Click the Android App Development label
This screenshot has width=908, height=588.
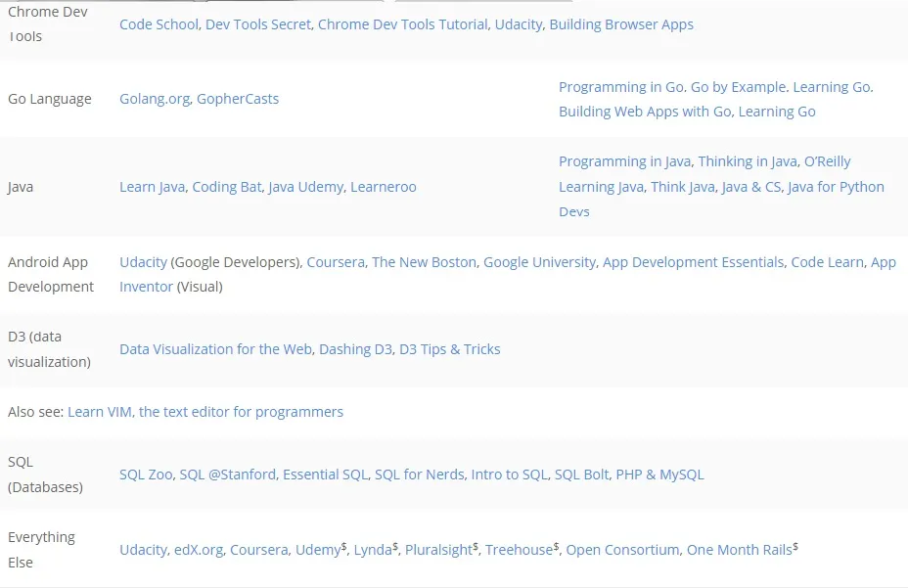point(50,275)
